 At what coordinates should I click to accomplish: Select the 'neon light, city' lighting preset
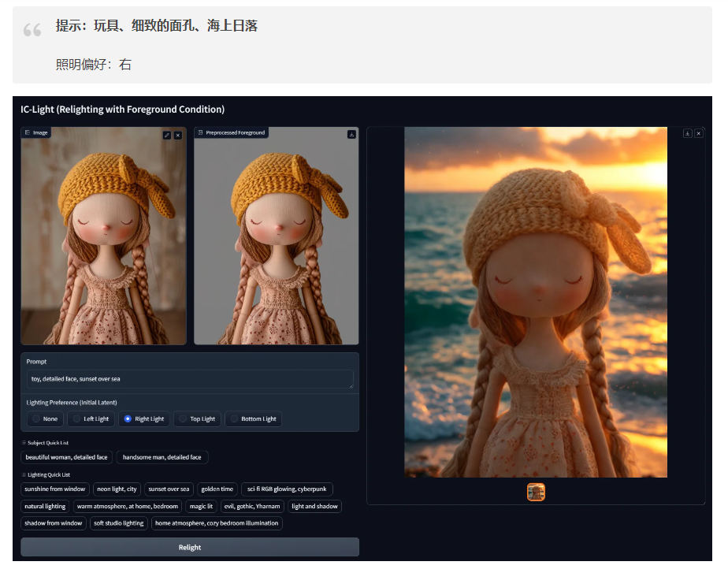tap(117, 489)
